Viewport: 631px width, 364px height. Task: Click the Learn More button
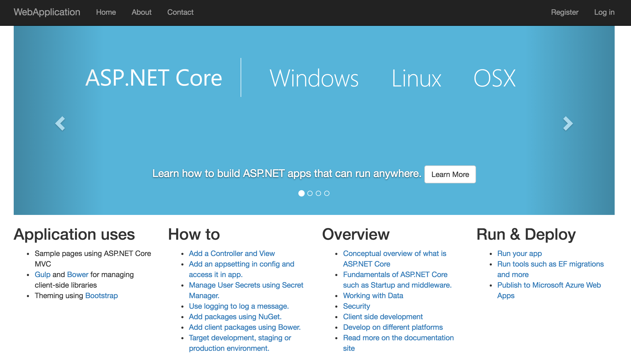pos(450,174)
